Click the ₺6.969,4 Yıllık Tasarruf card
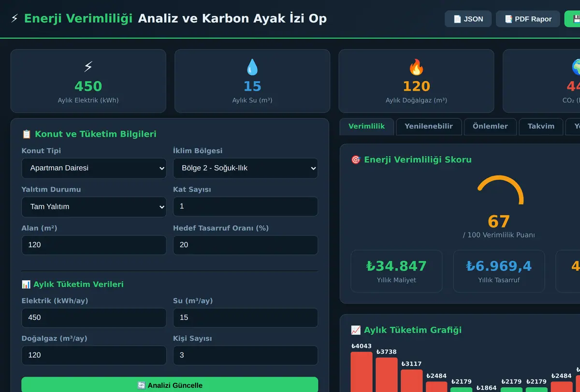 click(499, 271)
